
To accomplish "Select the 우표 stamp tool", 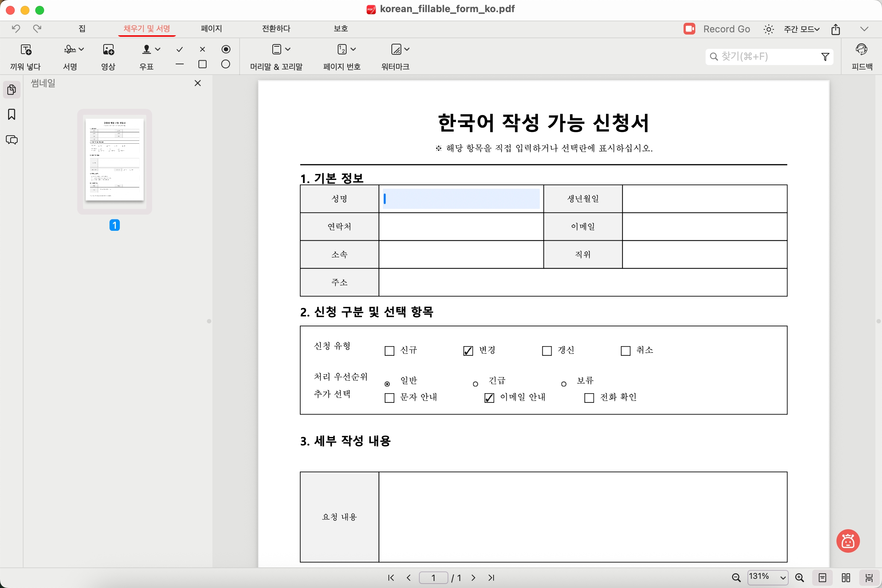I will point(147,57).
